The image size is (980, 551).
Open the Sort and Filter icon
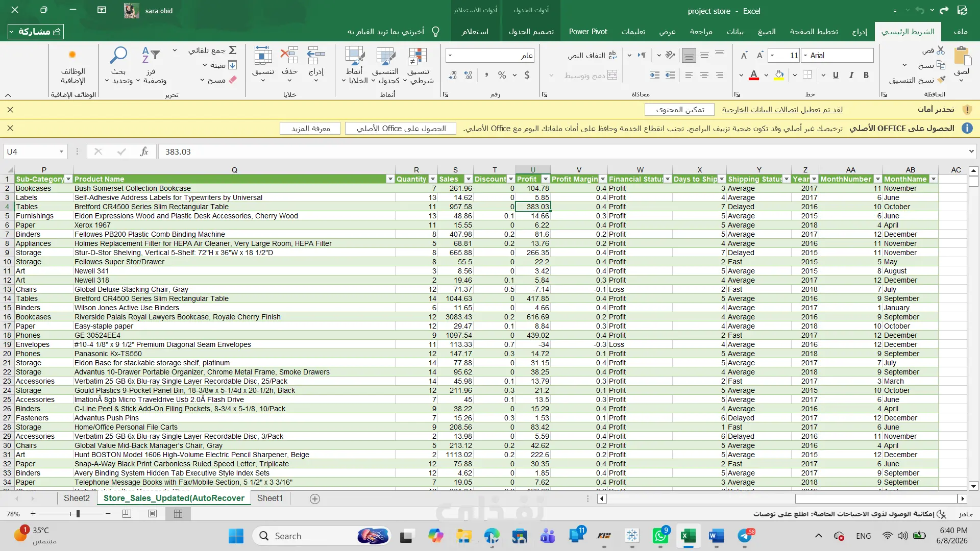click(151, 55)
